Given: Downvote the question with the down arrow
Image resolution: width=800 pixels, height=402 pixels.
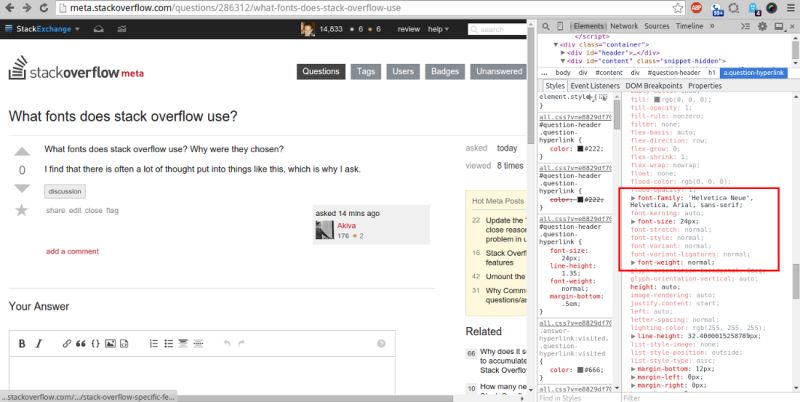Looking at the screenshot, I should (22, 188).
